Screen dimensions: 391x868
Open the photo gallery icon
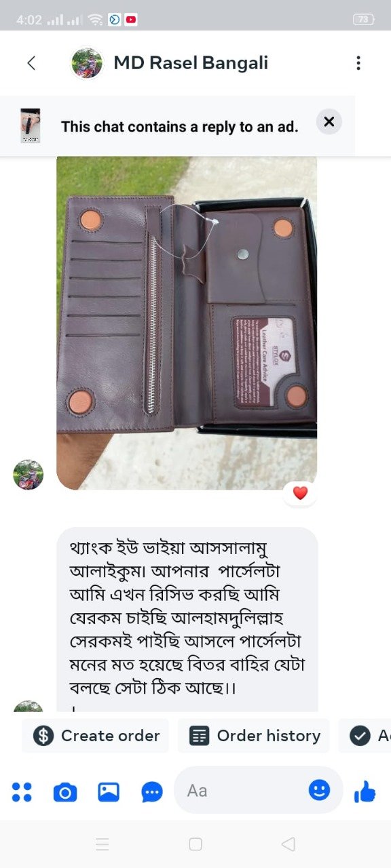pyautogui.click(x=109, y=791)
